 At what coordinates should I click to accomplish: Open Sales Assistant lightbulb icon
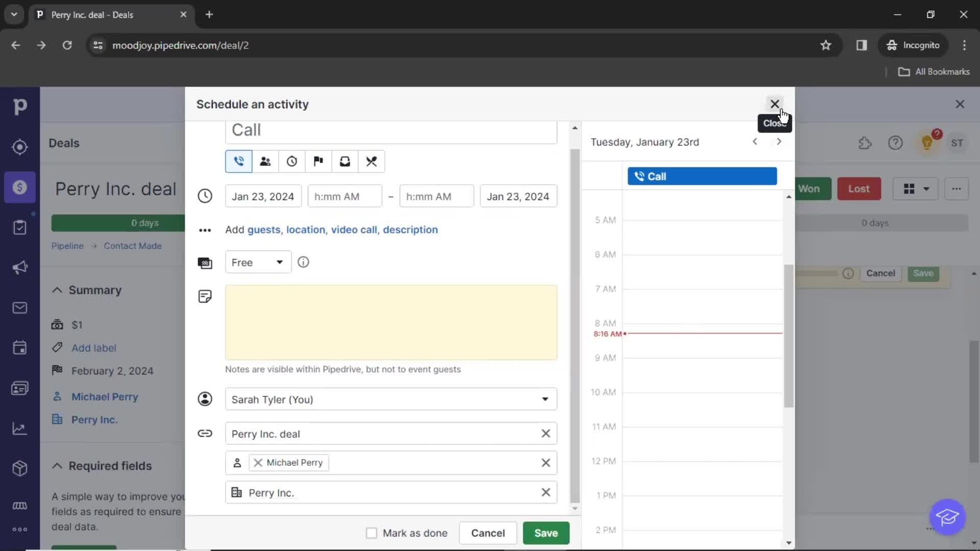927,143
